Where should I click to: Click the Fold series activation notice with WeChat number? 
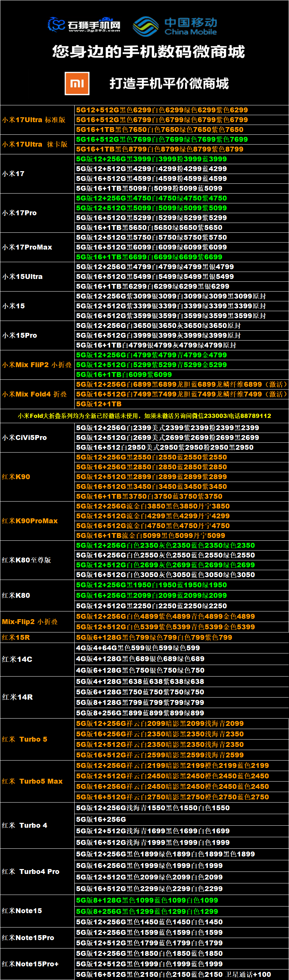point(144,416)
